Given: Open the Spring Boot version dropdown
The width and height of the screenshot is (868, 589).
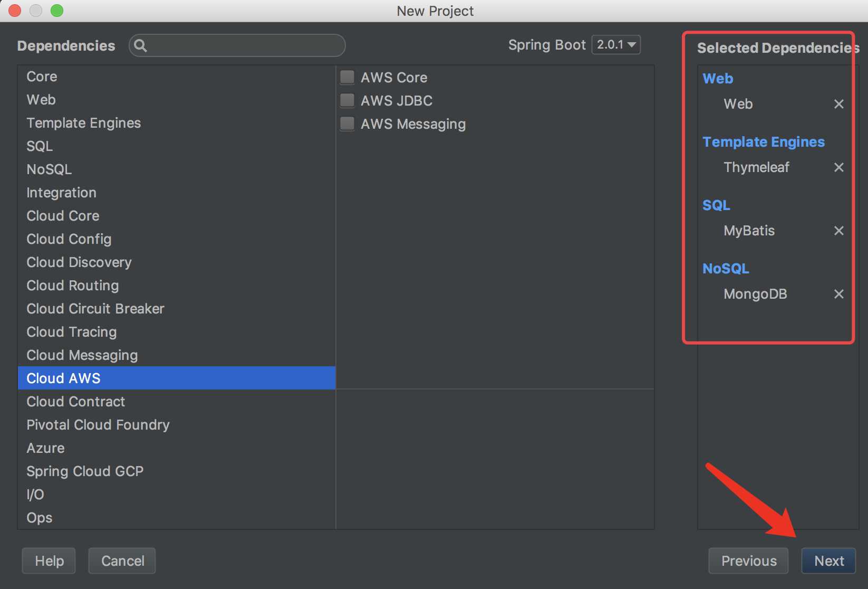Looking at the screenshot, I should click(x=616, y=45).
